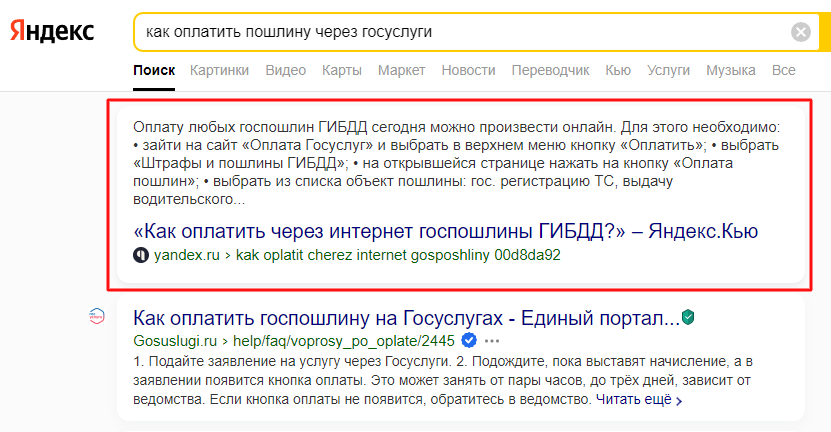This screenshot has width=831, height=432.
Task: Switch to the Картинки tab
Action: point(219,70)
